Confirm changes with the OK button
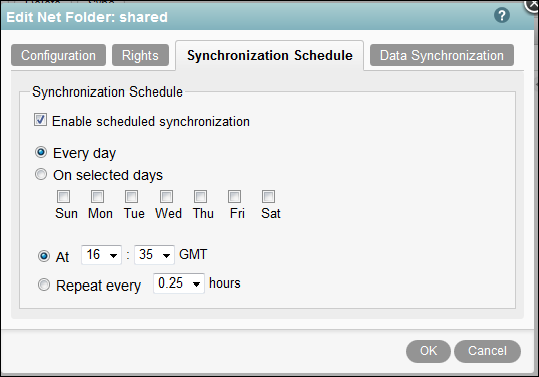 tap(428, 351)
